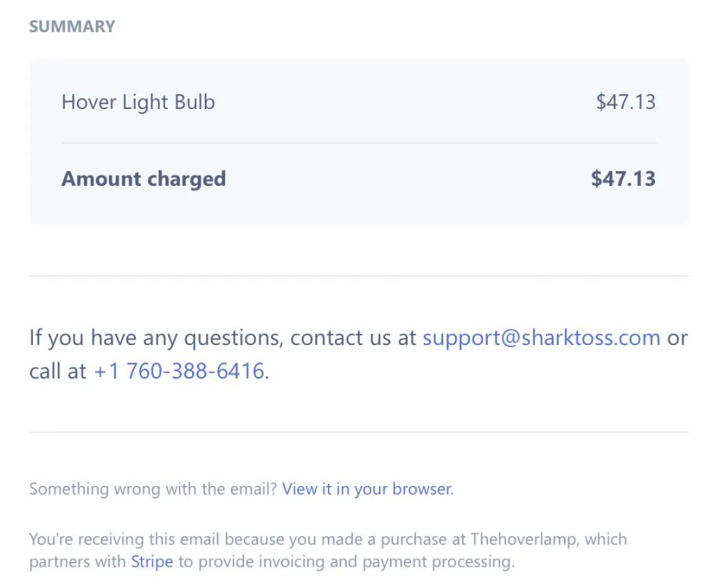Open the View it in your browser link
This screenshot has width=706, height=588.
tap(367, 489)
